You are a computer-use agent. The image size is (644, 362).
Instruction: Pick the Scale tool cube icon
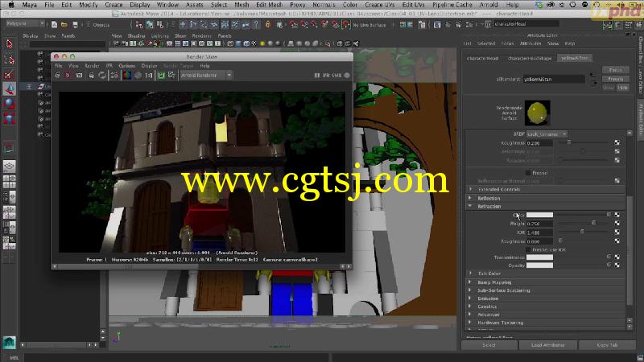10,118
